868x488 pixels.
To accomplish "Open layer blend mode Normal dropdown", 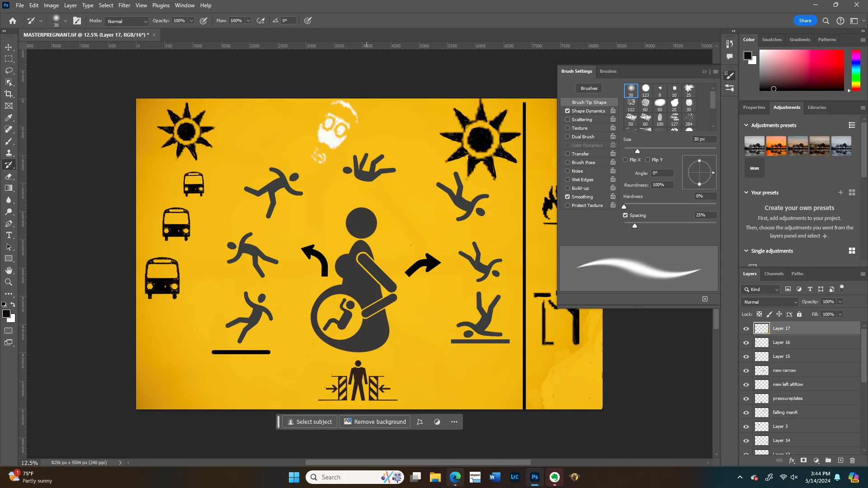I will [770, 302].
